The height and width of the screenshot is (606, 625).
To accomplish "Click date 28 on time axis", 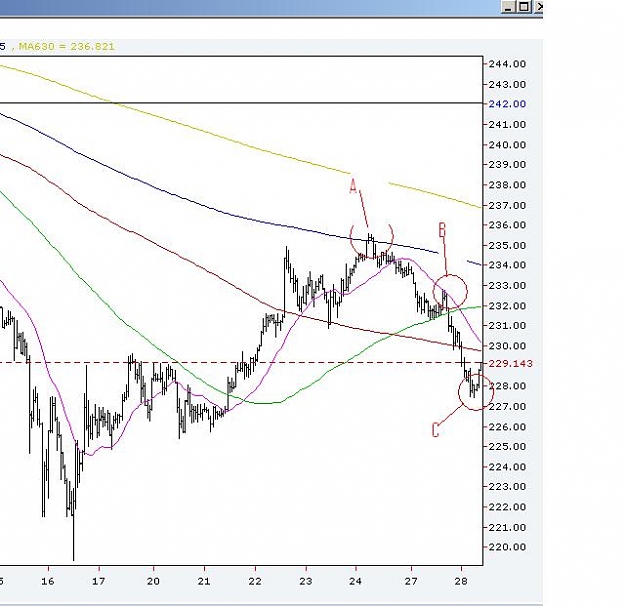I will 461,581.
